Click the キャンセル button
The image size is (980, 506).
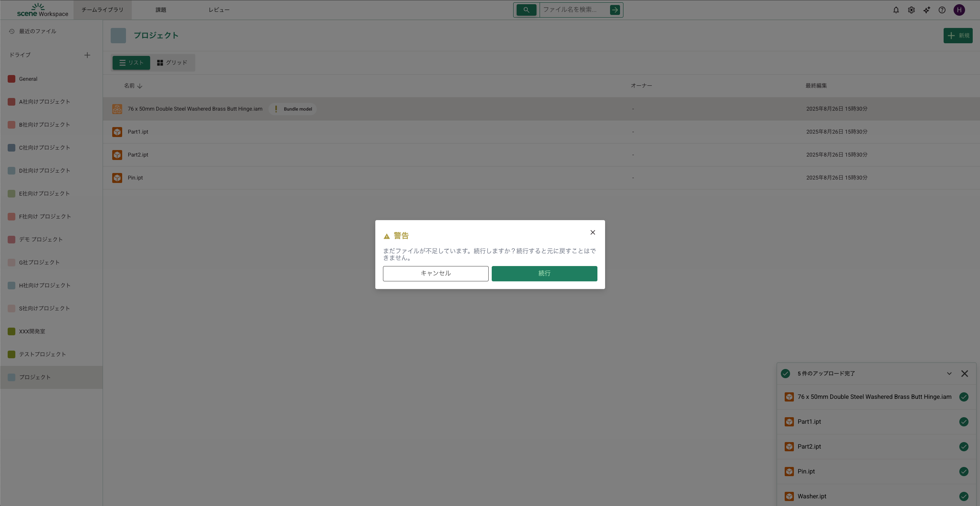pos(435,273)
